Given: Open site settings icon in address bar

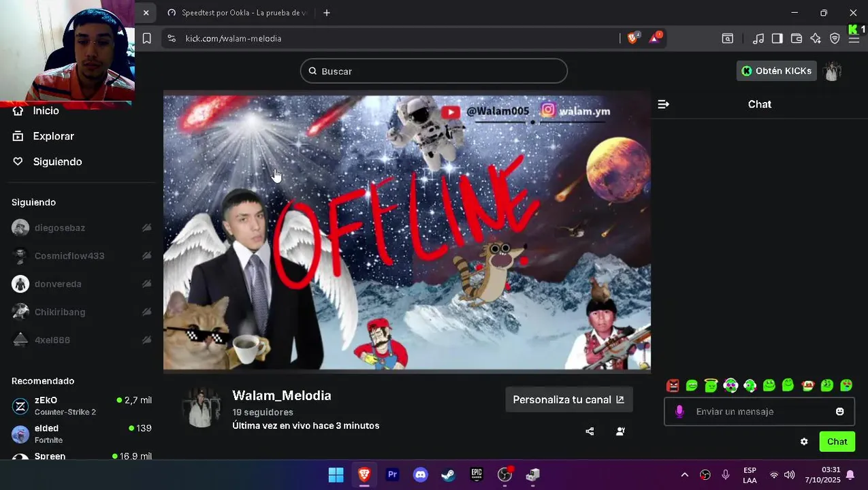Looking at the screenshot, I should pyautogui.click(x=172, y=39).
